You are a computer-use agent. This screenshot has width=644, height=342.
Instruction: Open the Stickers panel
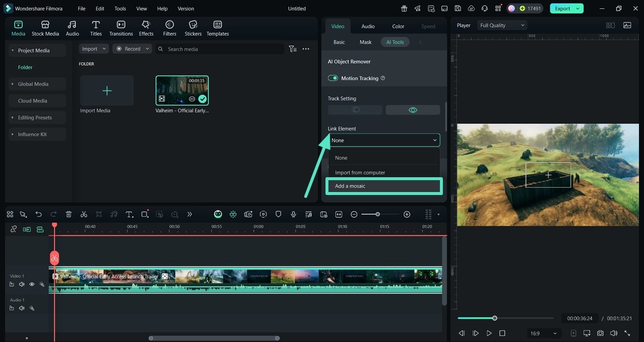point(193,28)
